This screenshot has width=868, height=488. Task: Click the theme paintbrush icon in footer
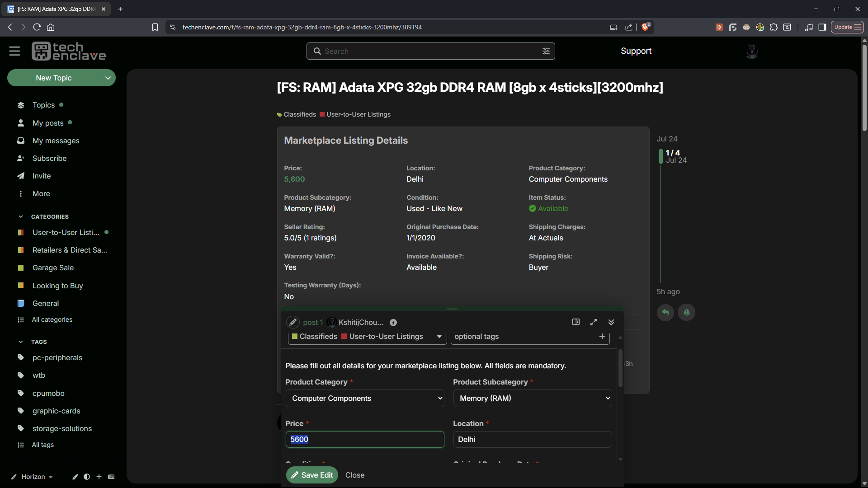pyautogui.click(x=75, y=477)
